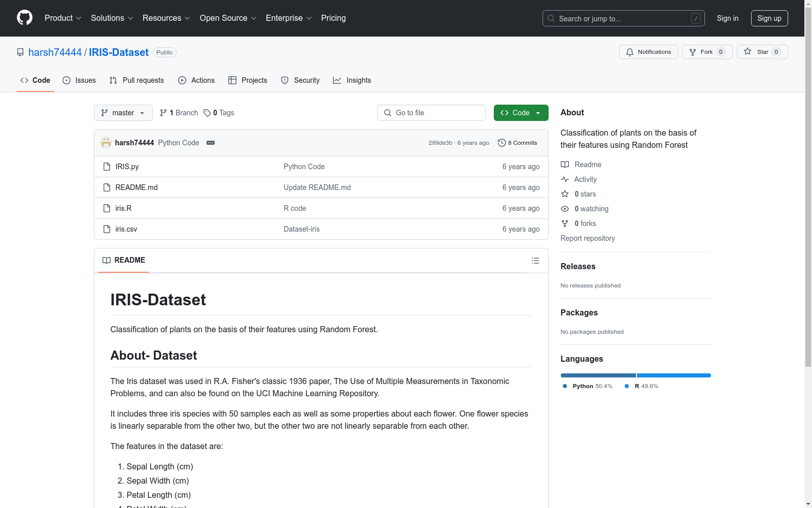Switch to the Code tab
The width and height of the screenshot is (812, 508).
click(36, 80)
